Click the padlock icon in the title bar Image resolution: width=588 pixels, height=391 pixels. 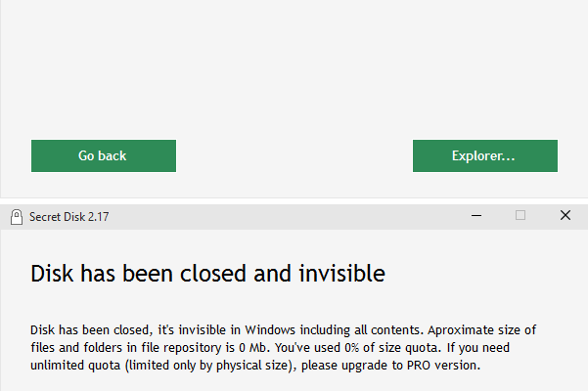tap(17, 216)
